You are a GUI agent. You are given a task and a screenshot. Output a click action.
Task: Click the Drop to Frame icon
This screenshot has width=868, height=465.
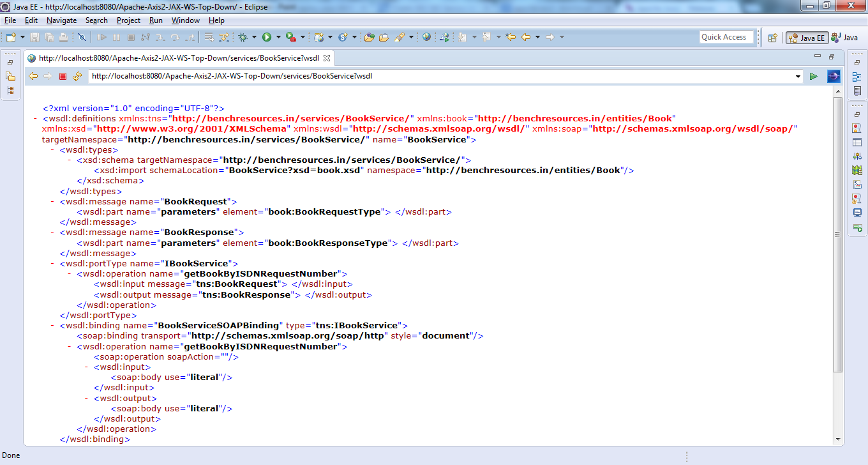click(209, 37)
